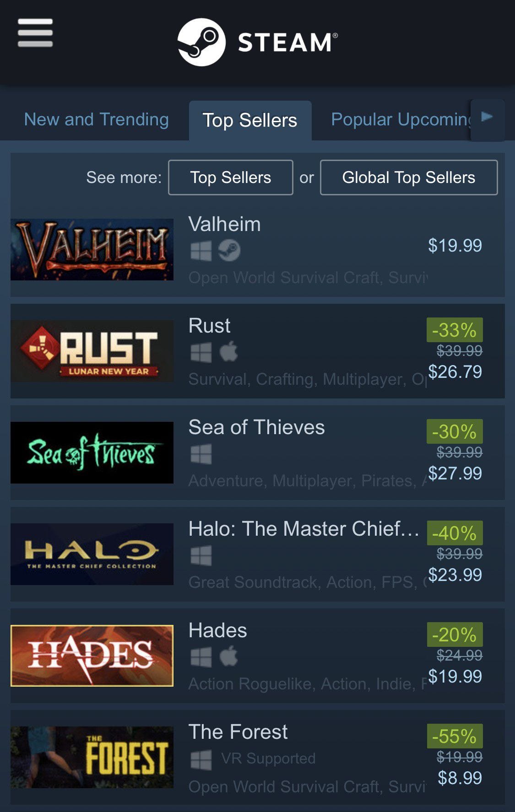Screen dimensions: 515x812
Task: Click the Sea of Thieves $27.99 price
Action: coord(455,473)
